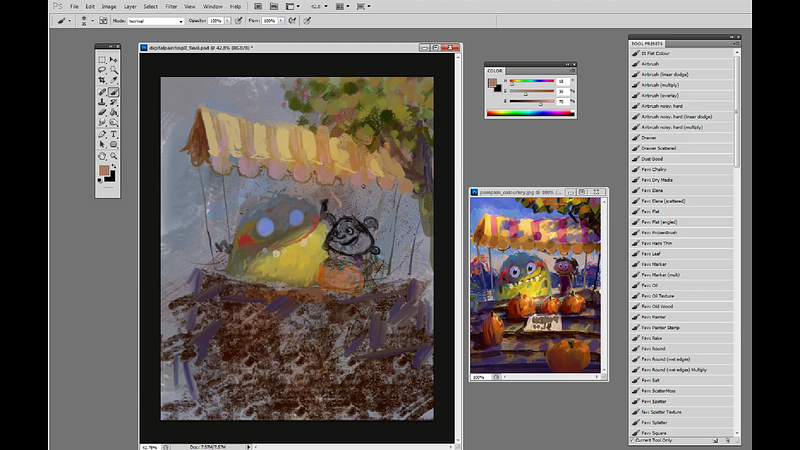Click the foreground color swatch in toolbox
The height and width of the screenshot is (450, 800).
pyautogui.click(x=104, y=170)
